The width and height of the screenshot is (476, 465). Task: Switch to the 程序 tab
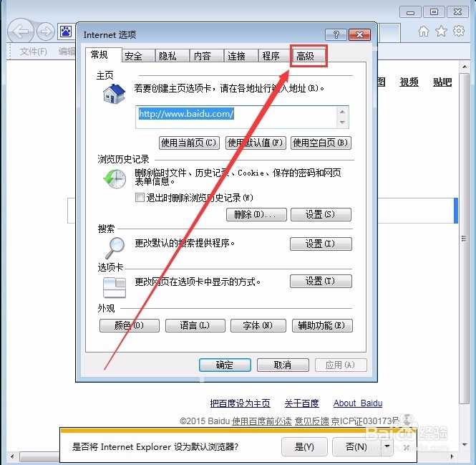pyautogui.click(x=275, y=56)
